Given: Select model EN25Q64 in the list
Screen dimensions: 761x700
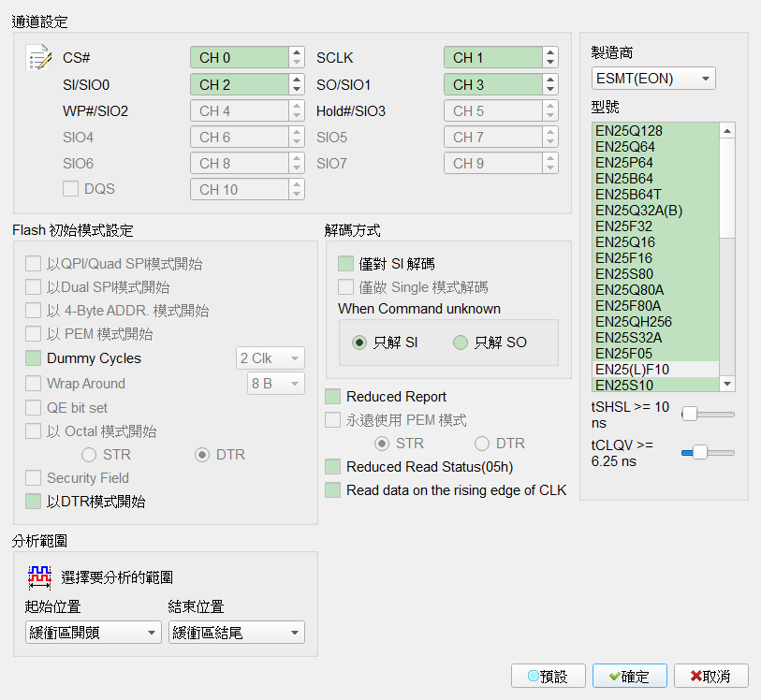Looking at the screenshot, I should [x=655, y=147].
